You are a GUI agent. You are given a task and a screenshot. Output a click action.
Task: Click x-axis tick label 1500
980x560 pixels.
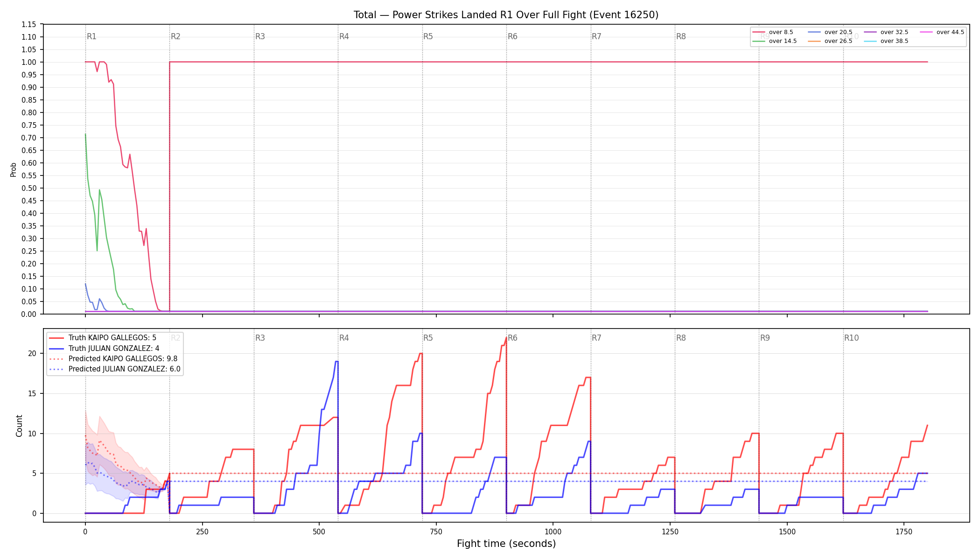tap(787, 532)
